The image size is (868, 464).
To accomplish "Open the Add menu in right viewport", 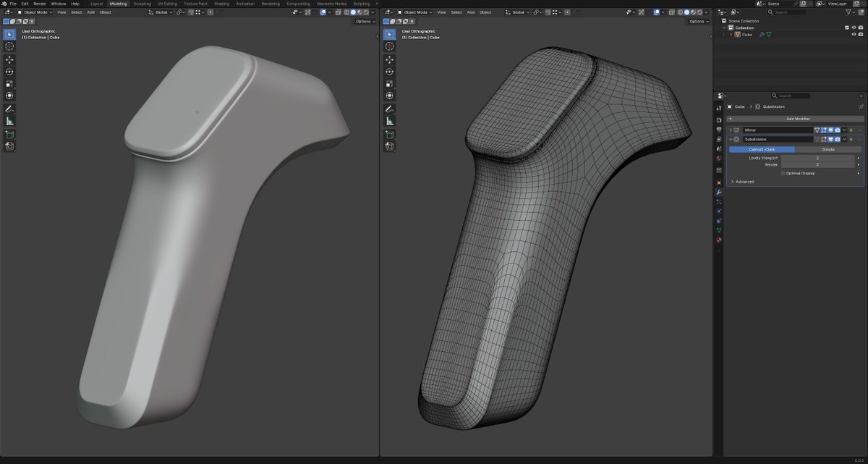I will (471, 12).
